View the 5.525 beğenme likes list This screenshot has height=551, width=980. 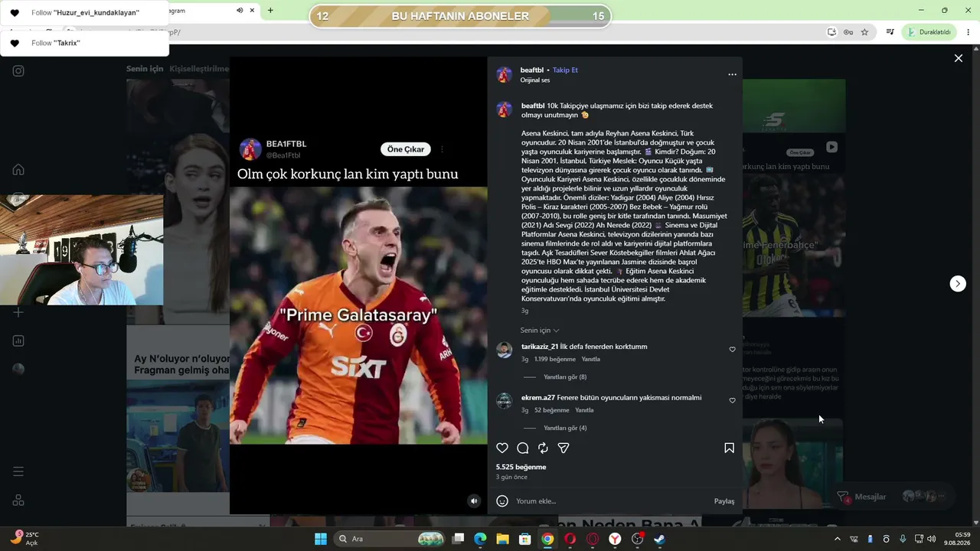coord(521,468)
